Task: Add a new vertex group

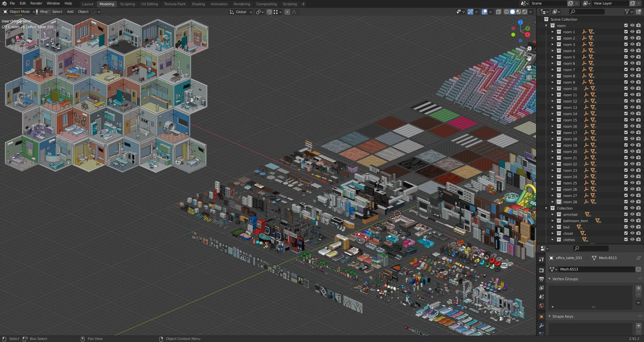Action: point(638,288)
